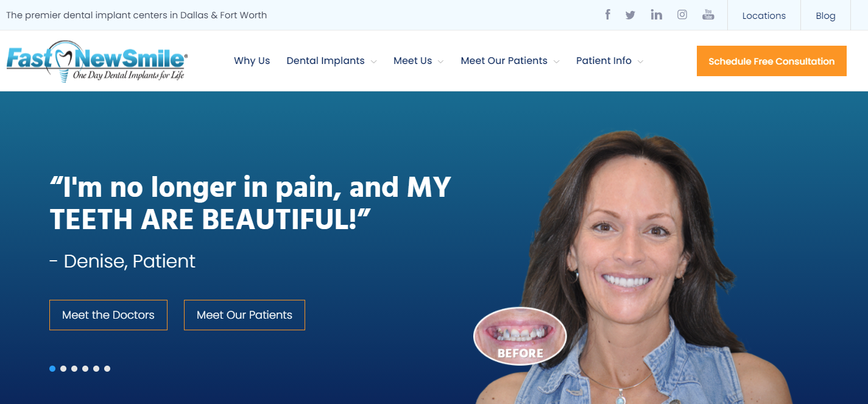Switch to the second carousel slide dot
The height and width of the screenshot is (404, 868).
[63, 369]
